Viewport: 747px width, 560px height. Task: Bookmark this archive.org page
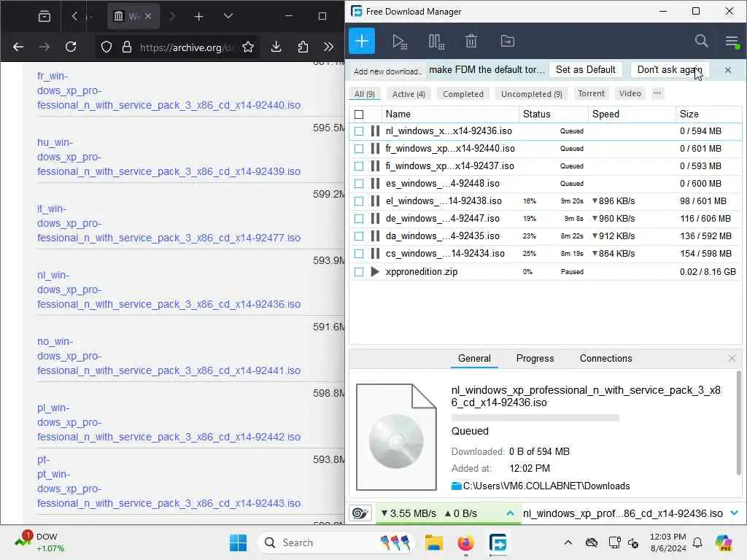coord(248,47)
